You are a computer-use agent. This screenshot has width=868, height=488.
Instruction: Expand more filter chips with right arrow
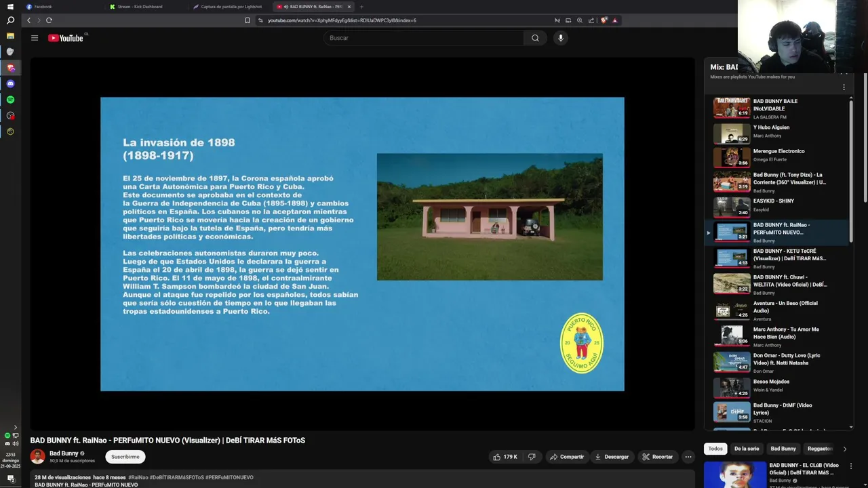[x=844, y=449]
